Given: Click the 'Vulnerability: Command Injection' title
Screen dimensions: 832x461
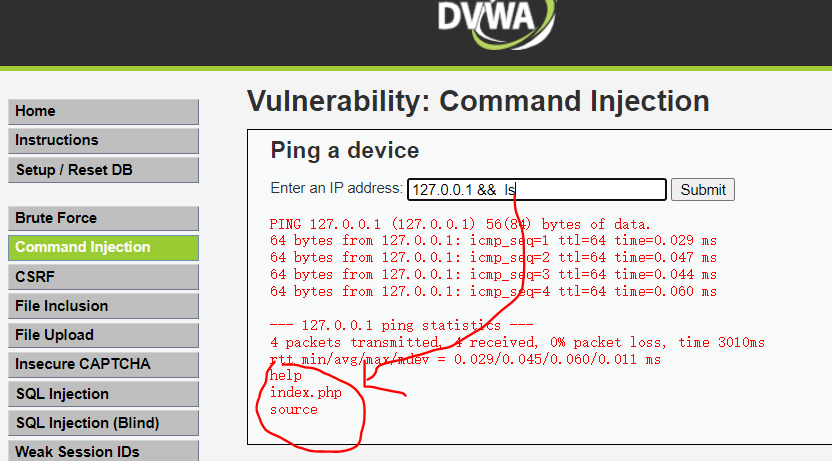Looking at the screenshot, I should [478, 101].
